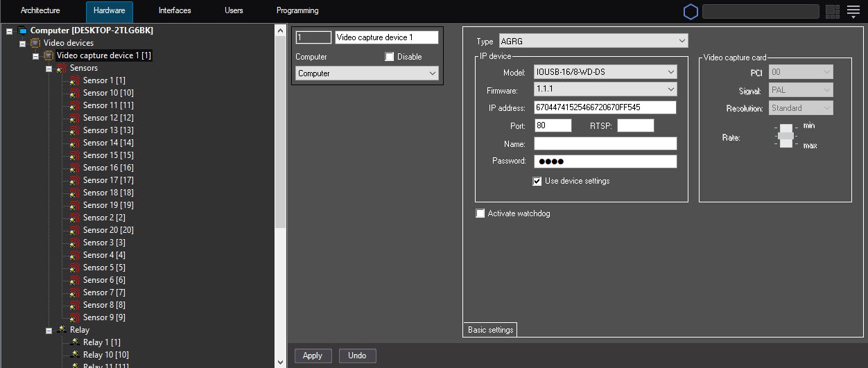The width and height of the screenshot is (868, 368).
Task: Click the Sensor 1 [1] icon
Action: [75, 80]
